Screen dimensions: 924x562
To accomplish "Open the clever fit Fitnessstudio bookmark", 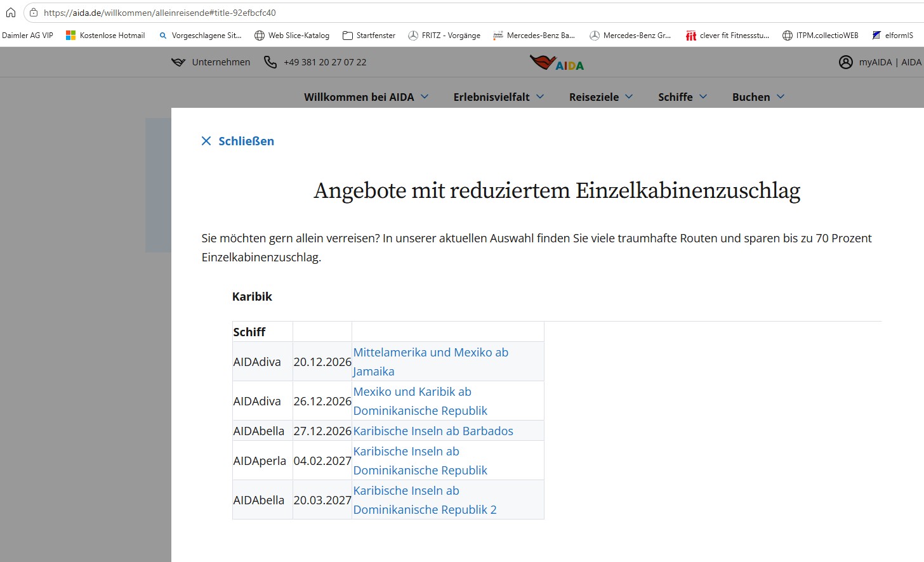I will pos(727,36).
